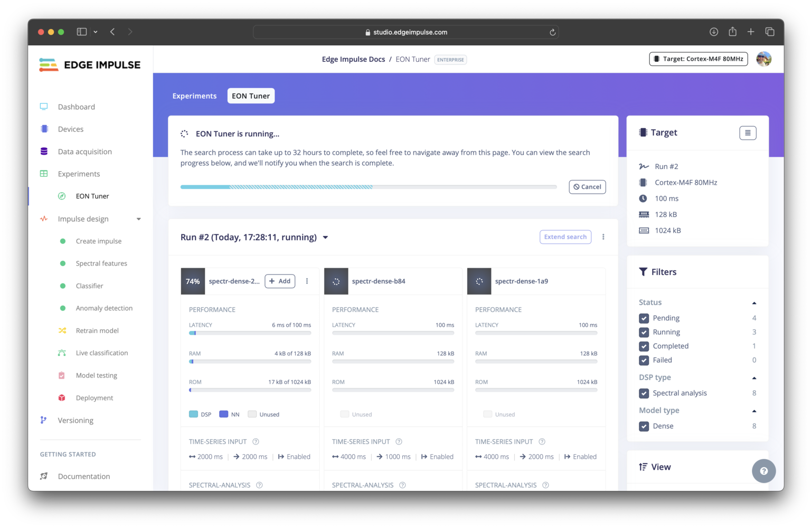Image resolution: width=812 pixels, height=528 pixels.
Task: Show Safari tab overview icon
Action: pos(770,32)
